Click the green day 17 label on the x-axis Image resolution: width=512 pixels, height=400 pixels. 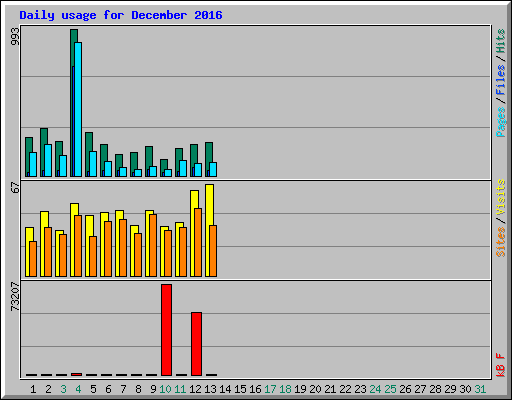point(270,389)
